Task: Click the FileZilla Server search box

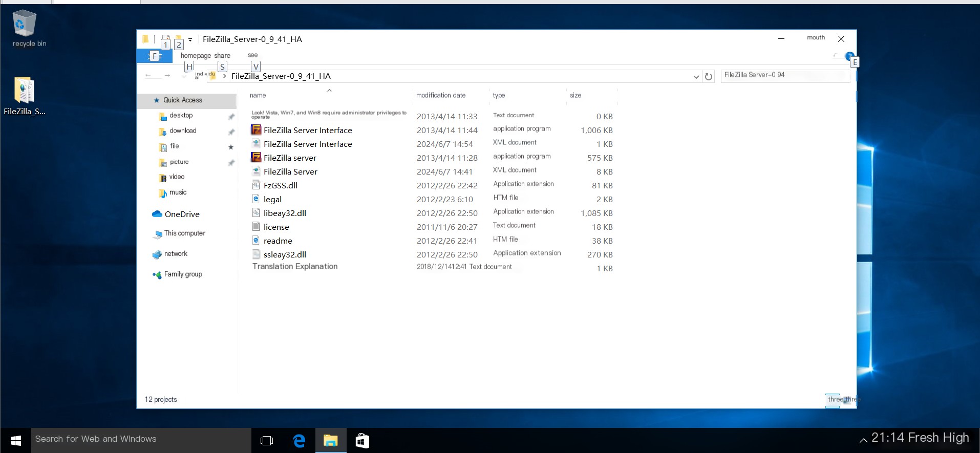Action: pos(785,75)
